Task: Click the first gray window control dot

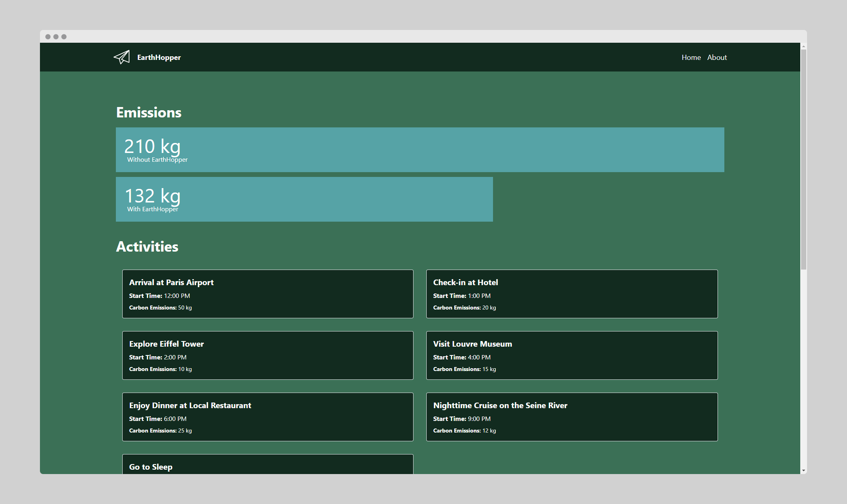Action: [x=48, y=37]
